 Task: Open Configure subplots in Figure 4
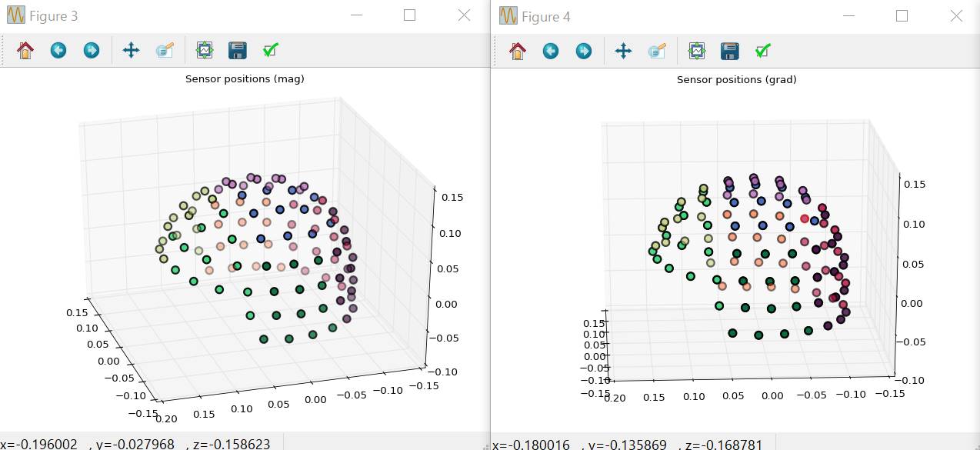click(x=696, y=51)
